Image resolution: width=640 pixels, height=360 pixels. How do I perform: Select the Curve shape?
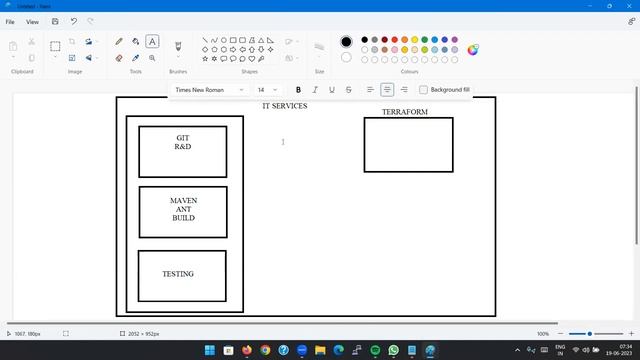tap(214, 40)
